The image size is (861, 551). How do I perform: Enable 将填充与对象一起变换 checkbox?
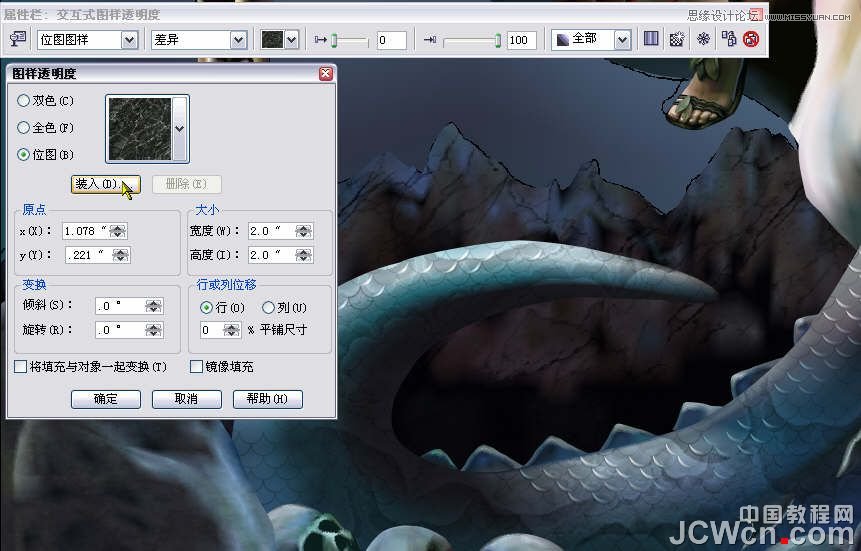(21, 367)
